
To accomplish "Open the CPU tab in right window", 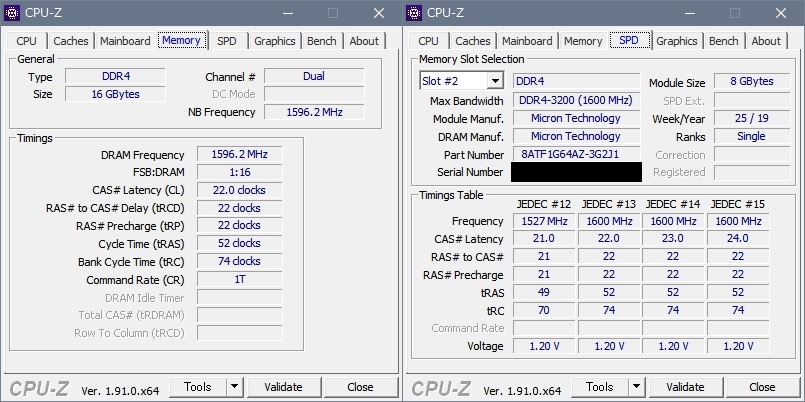I will pos(429,41).
